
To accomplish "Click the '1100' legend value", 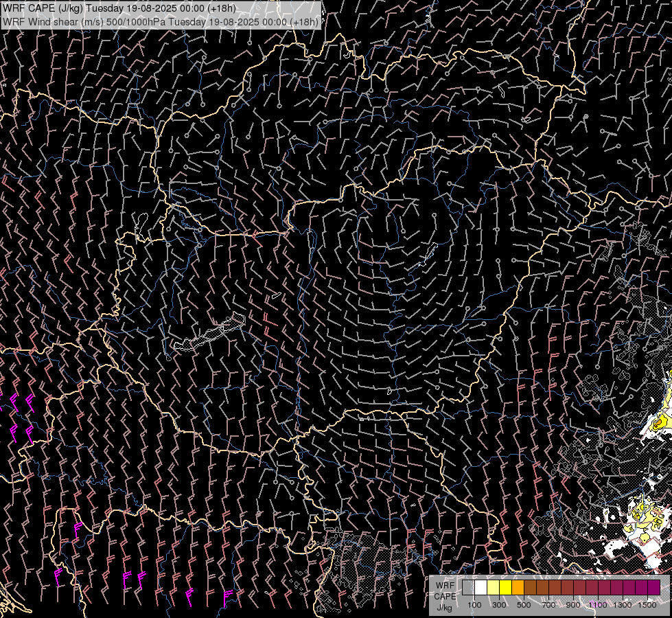I will pyautogui.click(x=598, y=605).
